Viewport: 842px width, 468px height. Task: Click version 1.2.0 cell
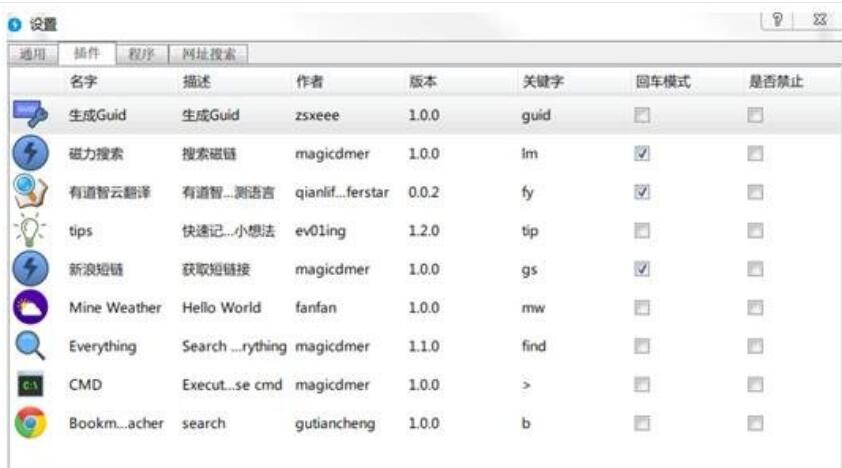424,231
